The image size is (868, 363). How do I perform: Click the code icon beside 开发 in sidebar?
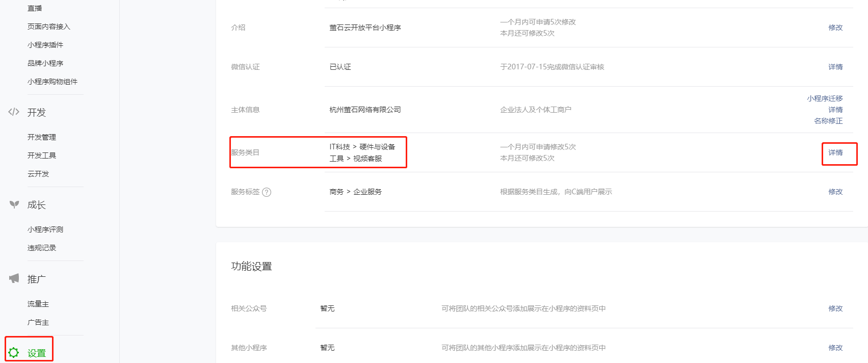point(13,112)
